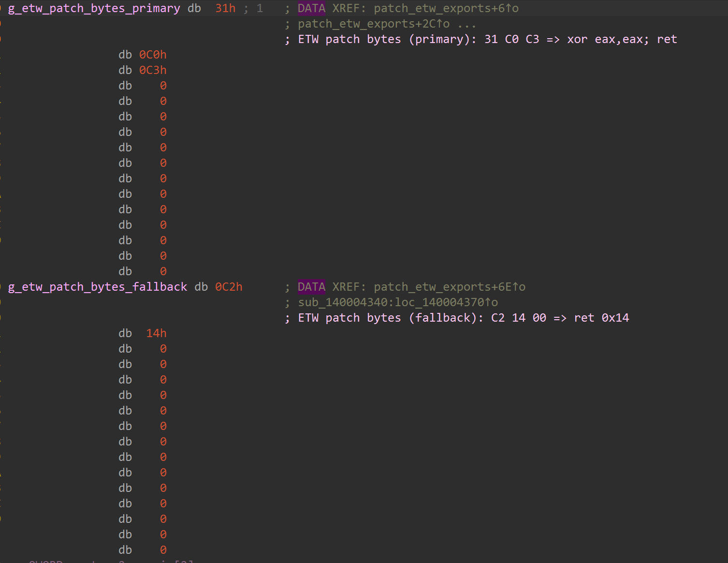
Task: Select the 0C2h byte value
Action: tap(229, 287)
